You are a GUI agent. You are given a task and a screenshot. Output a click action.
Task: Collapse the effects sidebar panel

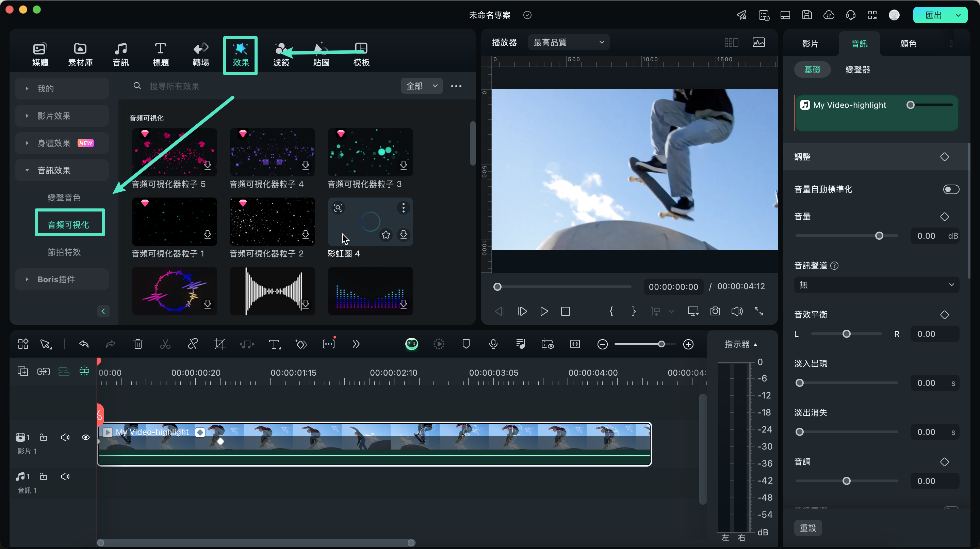pyautogui.click(x=103, y=311)
